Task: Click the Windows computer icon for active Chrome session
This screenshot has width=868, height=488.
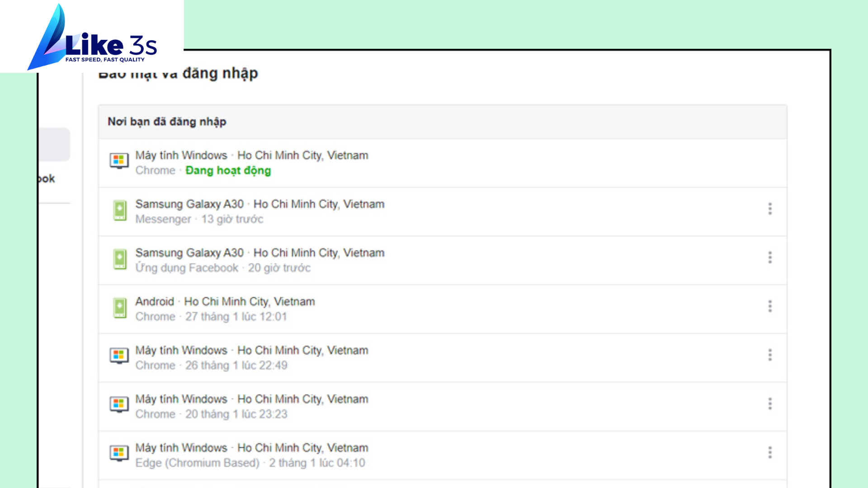Action: point(119,160)
